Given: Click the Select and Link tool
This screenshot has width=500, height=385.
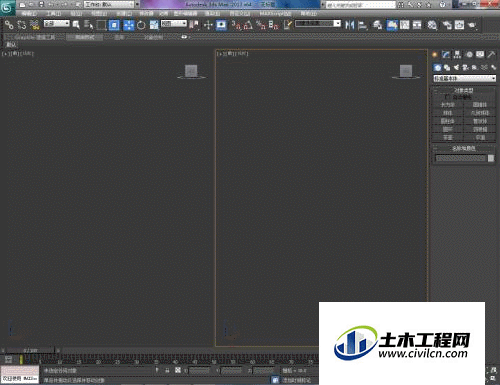Looking at the screenshot, I should point(9,25).
